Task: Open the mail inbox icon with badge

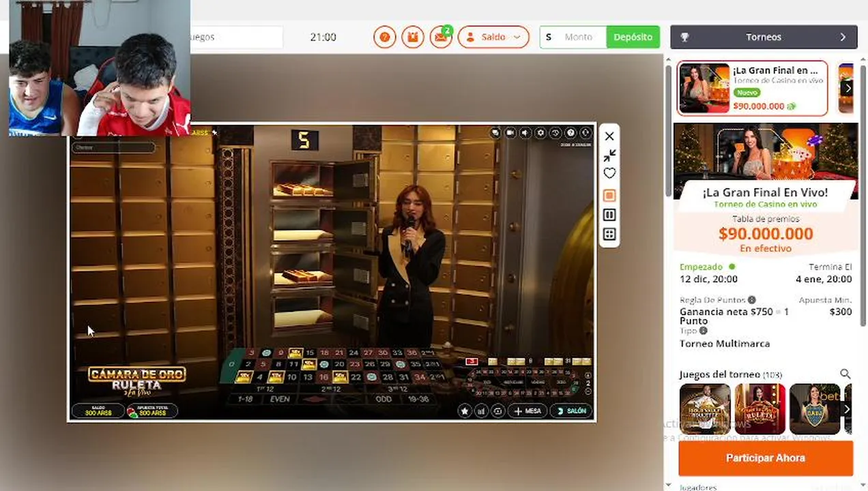Action: click(x=441, y=37)
